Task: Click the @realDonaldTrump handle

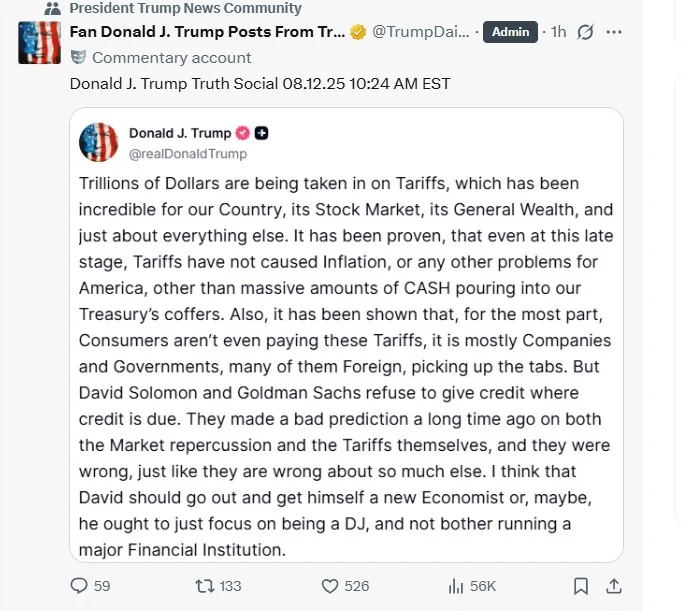Action: coord(188,154)
